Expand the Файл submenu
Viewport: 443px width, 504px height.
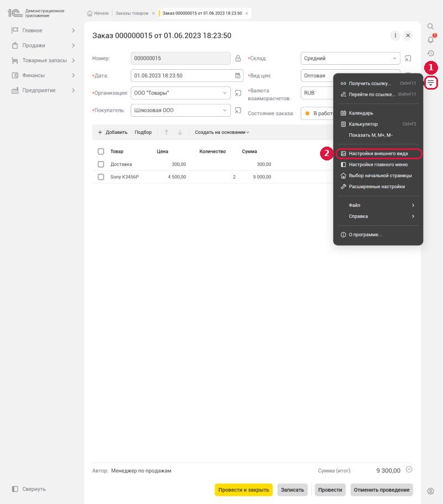[378, 205]
